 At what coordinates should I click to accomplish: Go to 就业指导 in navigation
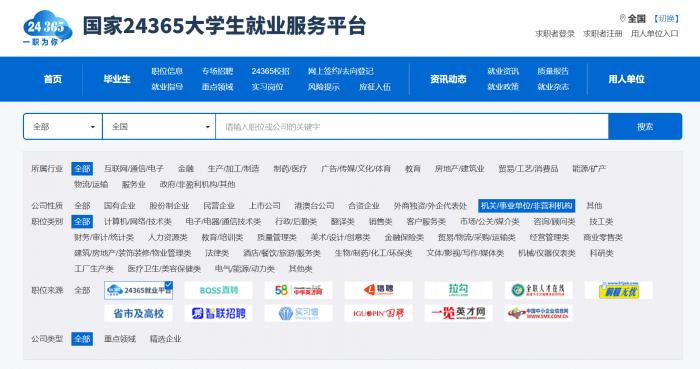pos(167,87)
